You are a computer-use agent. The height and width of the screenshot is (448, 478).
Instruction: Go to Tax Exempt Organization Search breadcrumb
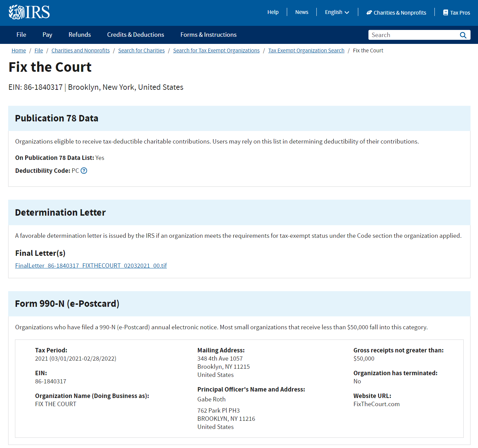pos(306,51)
